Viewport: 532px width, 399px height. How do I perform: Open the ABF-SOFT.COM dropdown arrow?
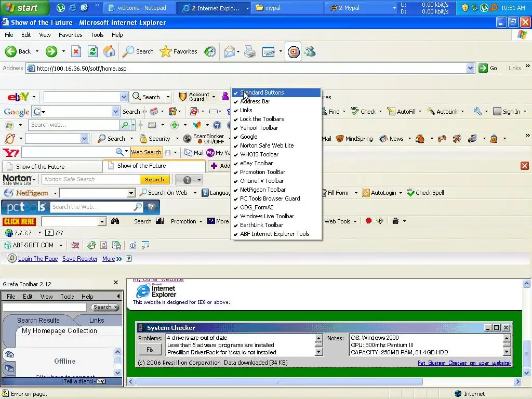61,245
